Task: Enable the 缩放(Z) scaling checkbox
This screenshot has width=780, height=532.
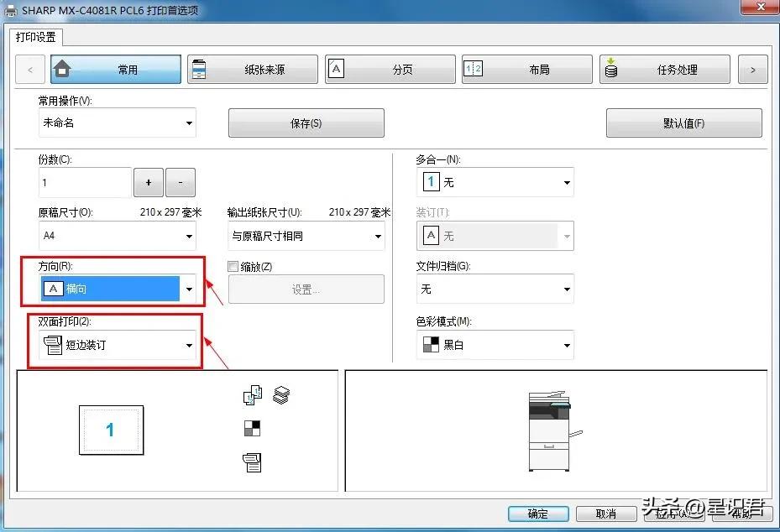Action: 233,266
